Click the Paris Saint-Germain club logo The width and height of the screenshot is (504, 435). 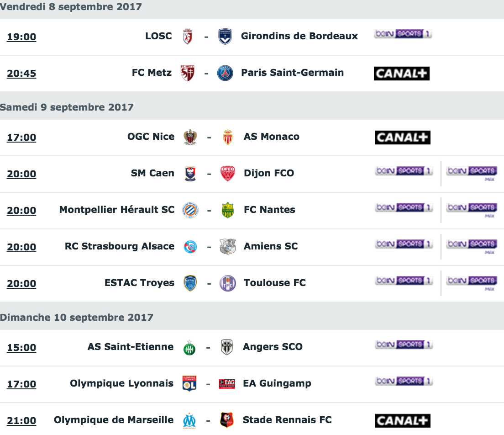[x=225, y=73]
